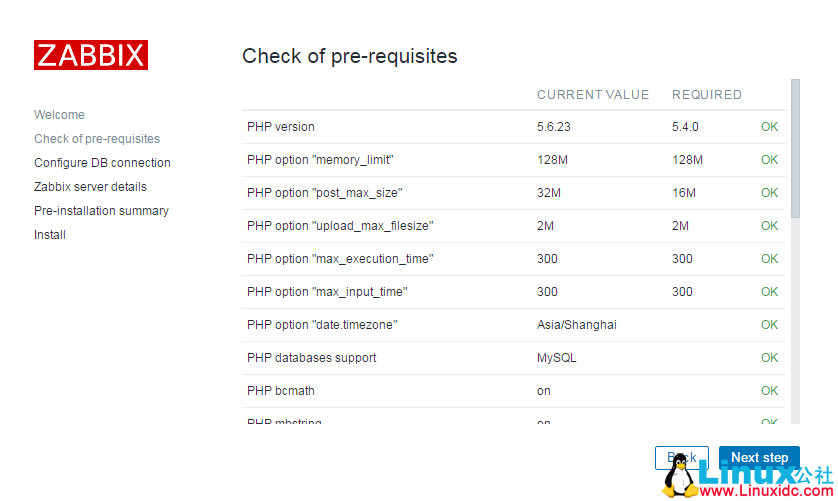The width and height of the screenshot is (838, 501).
Task: Click OK status for max_execution_time
Action: [769, 259]
